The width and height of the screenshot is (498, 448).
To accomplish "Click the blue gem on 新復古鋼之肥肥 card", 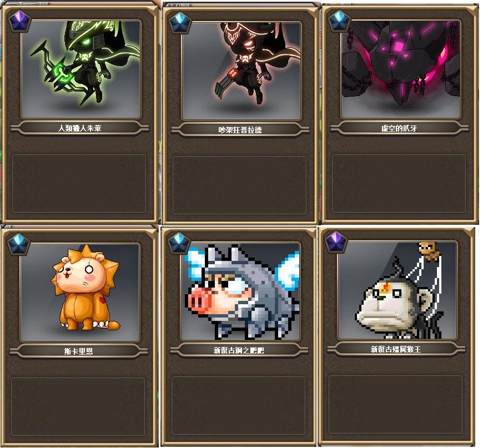I will pos(179,243).
